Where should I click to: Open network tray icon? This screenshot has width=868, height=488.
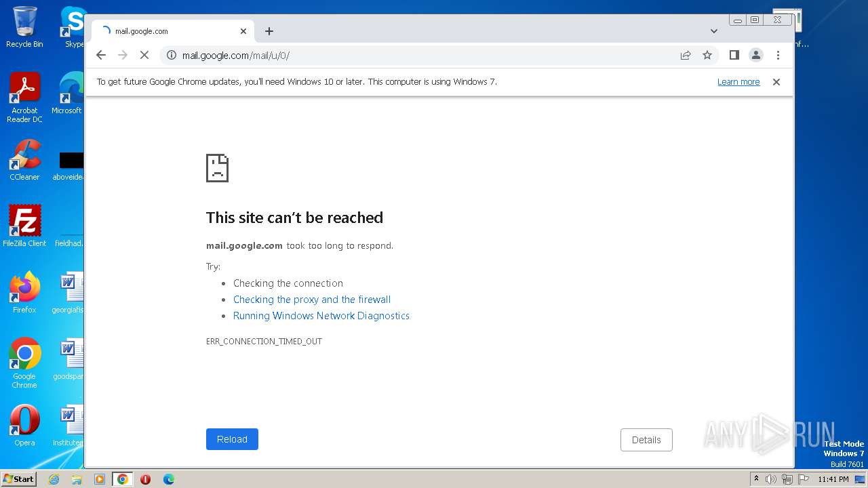[787, 479]
